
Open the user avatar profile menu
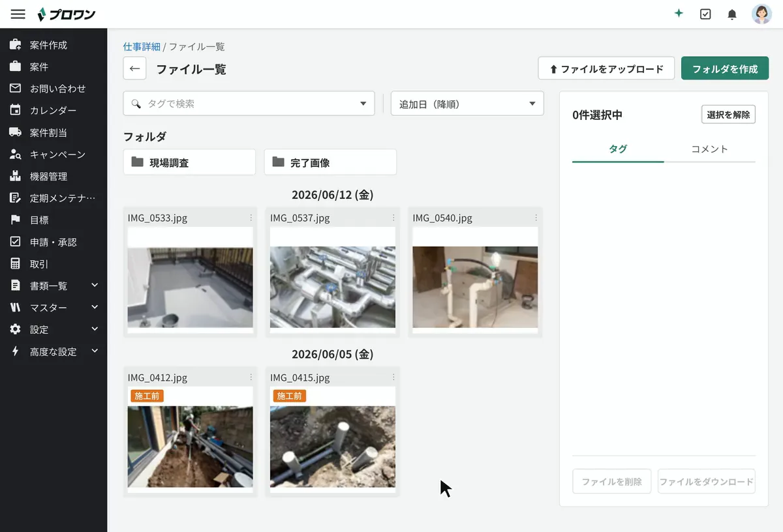[x=761, y=14]
